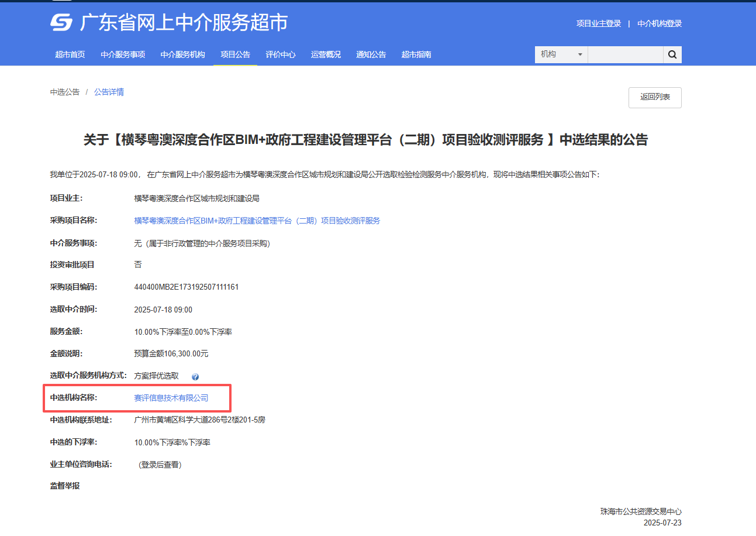This screenshot has height=536, width=756.
Task: Click the help question mark icon
Action: 195,377
